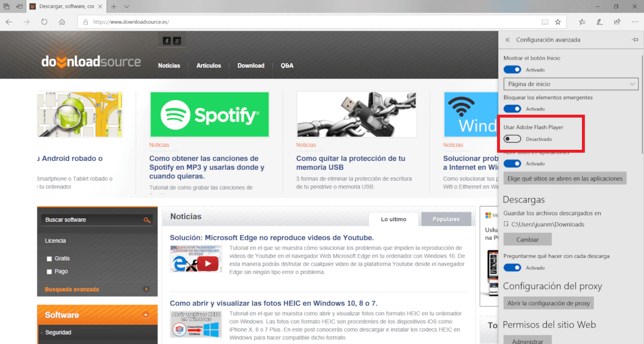Click Elige qué sitios se abren en las aplicaciones
Viewport: 644px width, 344px height.
point(565,178)
